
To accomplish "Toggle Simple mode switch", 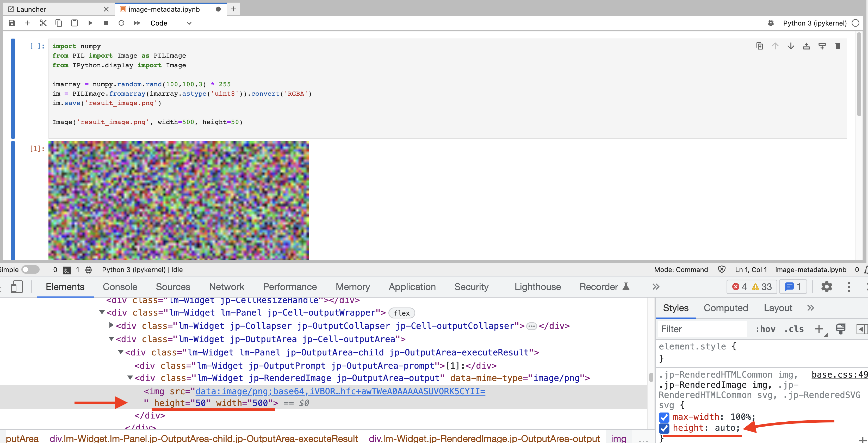I will coord(30,269).
